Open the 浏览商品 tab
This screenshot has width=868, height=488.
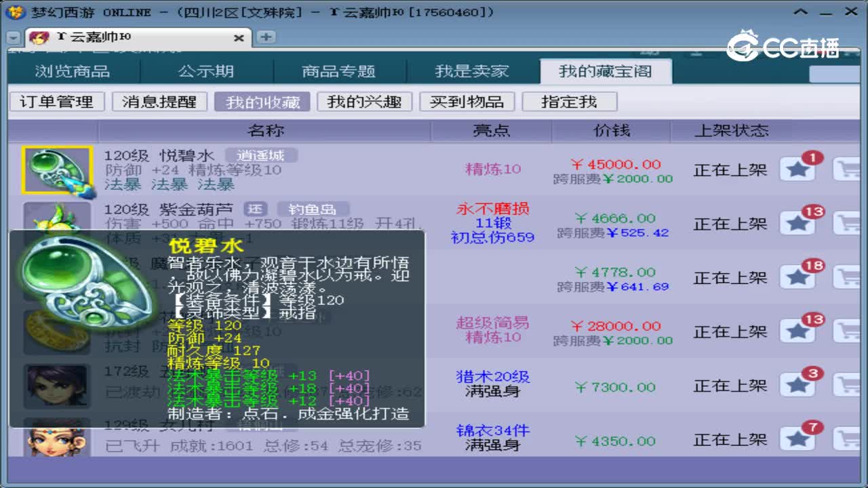[x=73, y=71]
